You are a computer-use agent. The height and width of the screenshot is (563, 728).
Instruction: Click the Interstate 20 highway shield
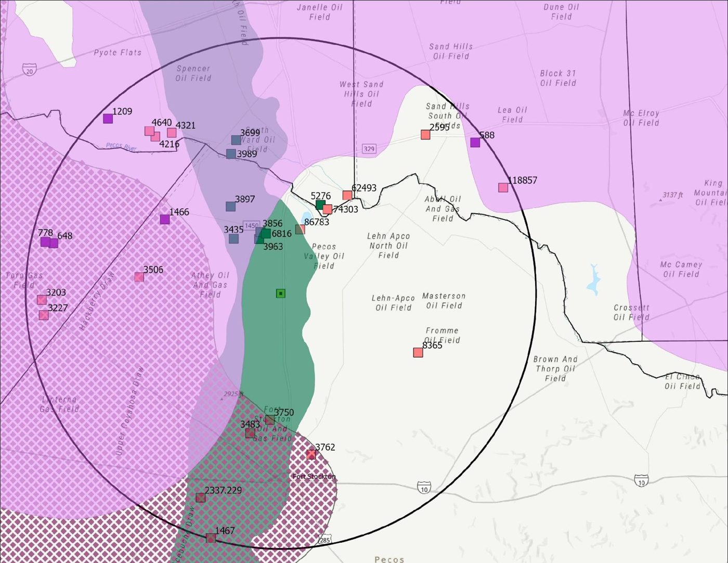coord(29,69)
